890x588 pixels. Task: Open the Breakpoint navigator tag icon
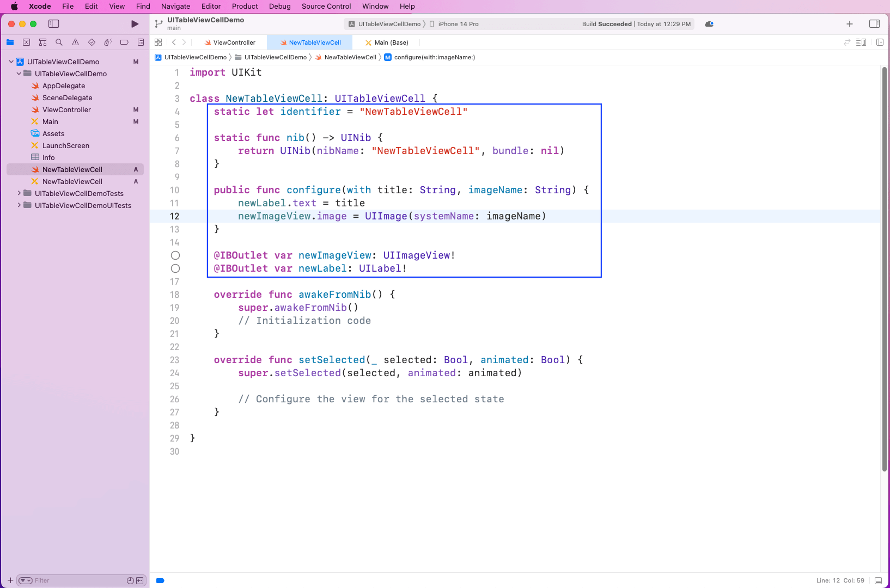tap(124, 42)
